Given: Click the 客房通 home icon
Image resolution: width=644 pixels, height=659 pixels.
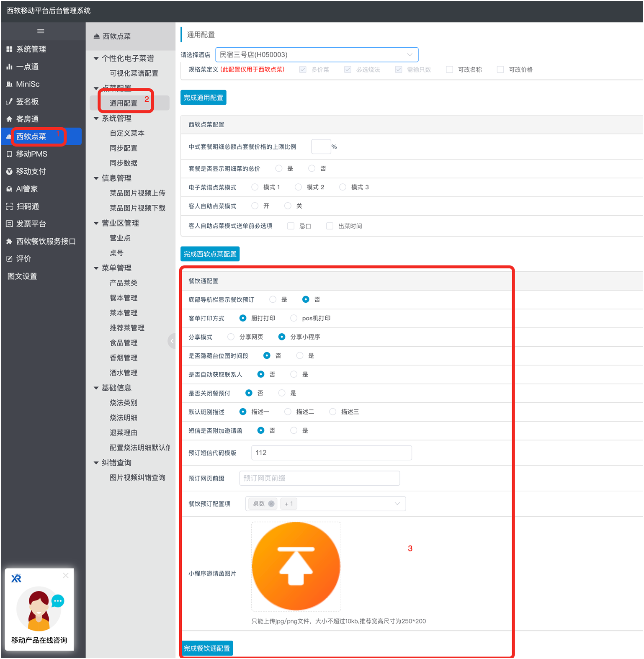Looking at the screenshot, I should click(9, 119).
